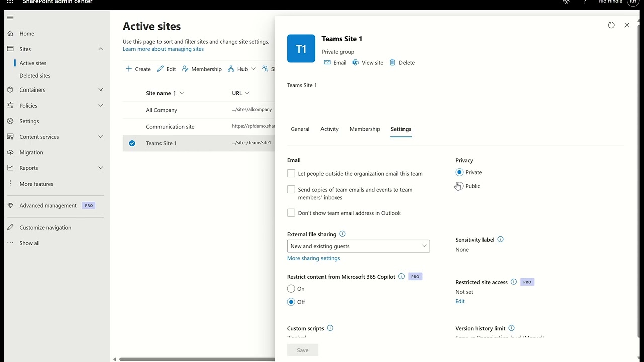
Task: Click the Sites icon in navigation
Action: [x=10, y=49]
